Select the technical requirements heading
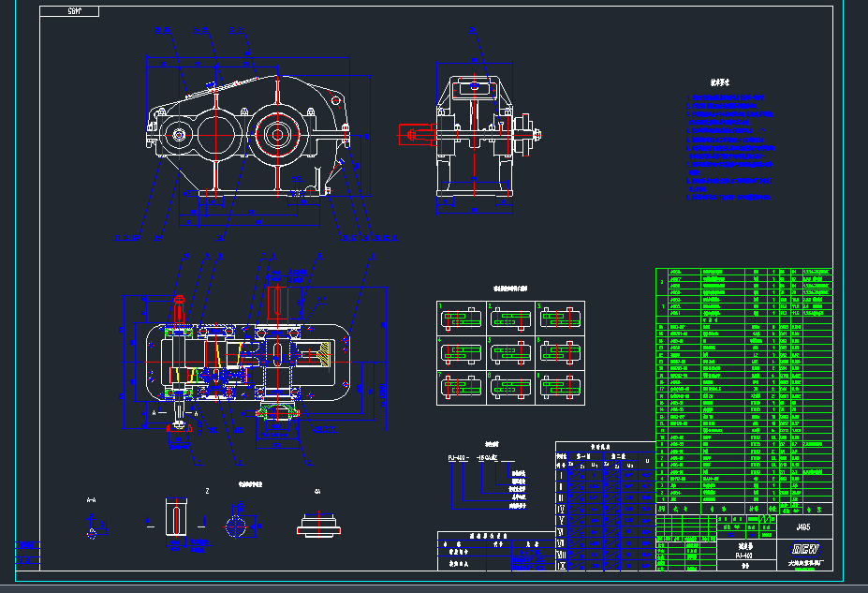This screenshot has width=868, height=593. pos(720,82)
